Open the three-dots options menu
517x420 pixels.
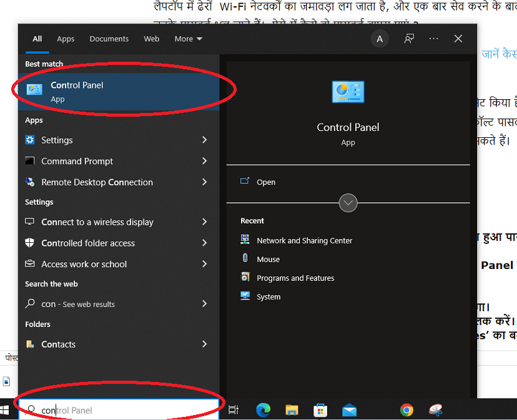[x=433, y=39]
